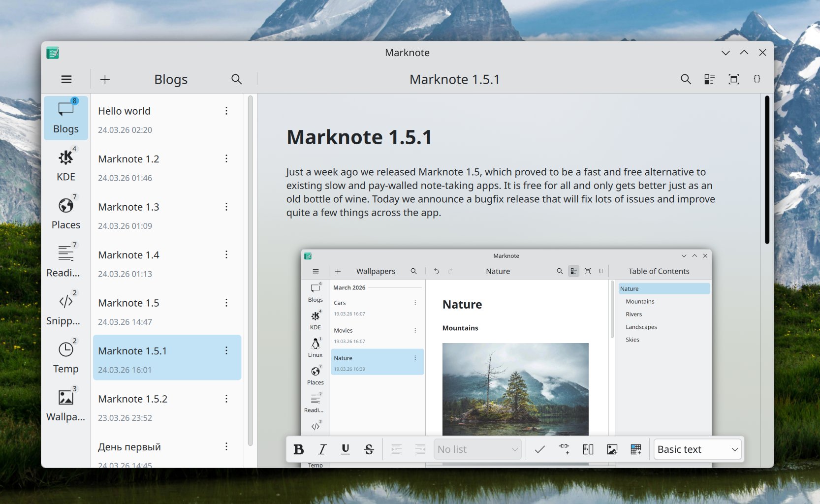Toggle the checkmark checkbox-list button
Image resolution: width=820 pixels, height=504 pixels.
[x=540, y=449]
